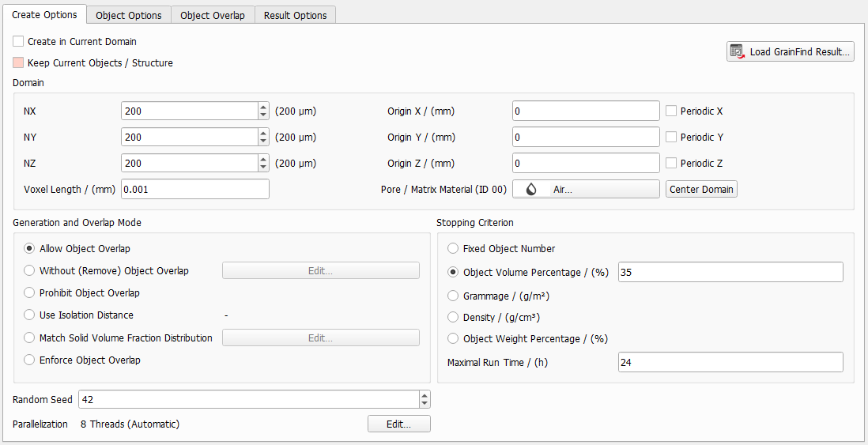Enable Create in Current Domain checkbox
The image size is (868, 445).
coord(18,41)
